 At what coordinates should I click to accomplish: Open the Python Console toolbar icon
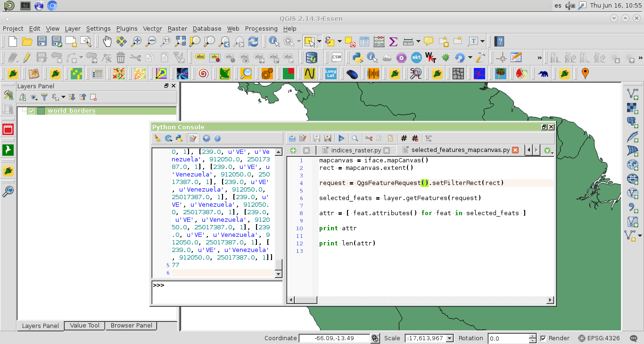(357, 58)
